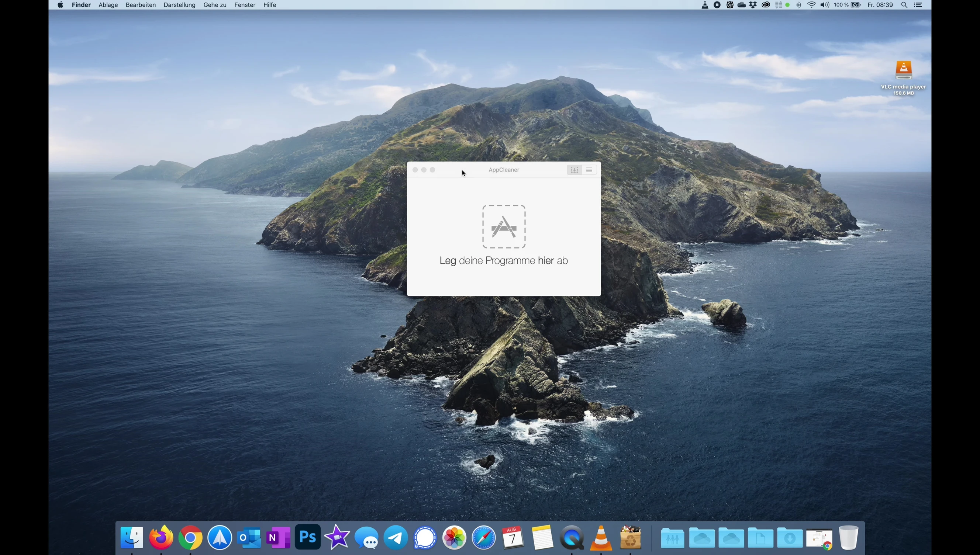This screenshot has width=980, height=555.
Task: Launch Messages from the Dock
Action: (366, 538)
